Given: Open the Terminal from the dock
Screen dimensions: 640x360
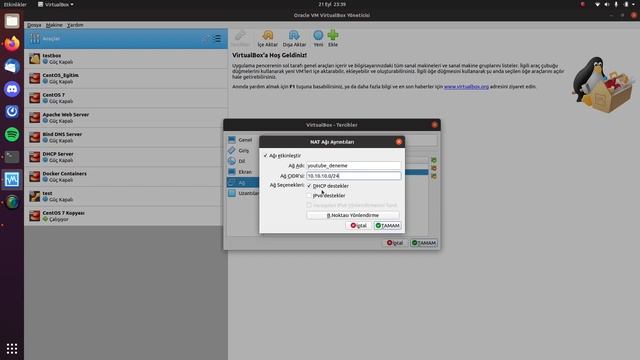Looking at the screenshot, I should pyautogui.click(x=12, y=157).
